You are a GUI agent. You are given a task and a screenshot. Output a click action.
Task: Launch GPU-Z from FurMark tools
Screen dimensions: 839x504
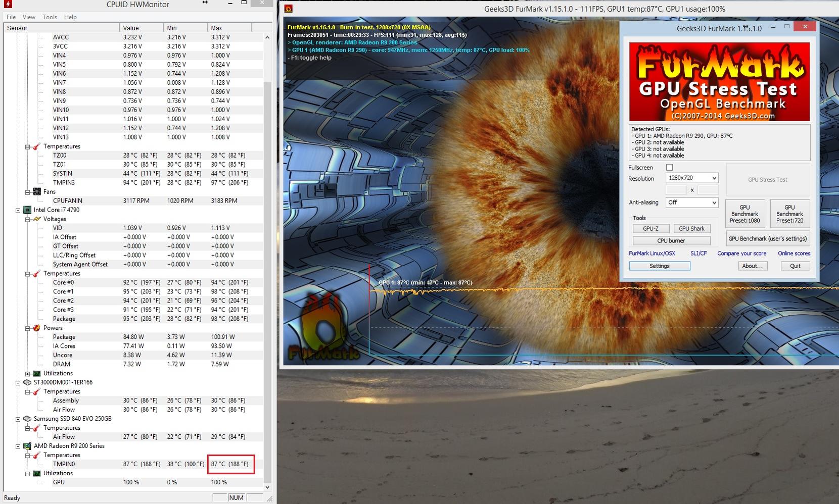651,229
